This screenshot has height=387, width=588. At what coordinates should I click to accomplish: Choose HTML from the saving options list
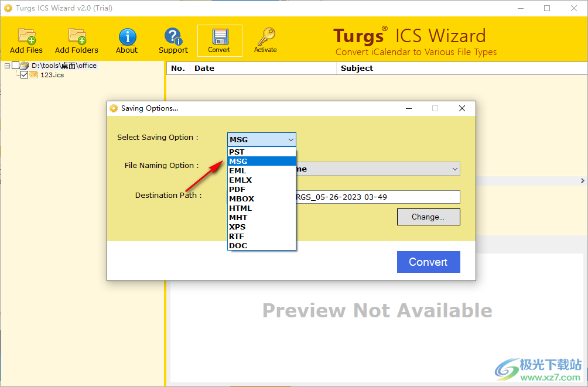(x=262, y=208)
